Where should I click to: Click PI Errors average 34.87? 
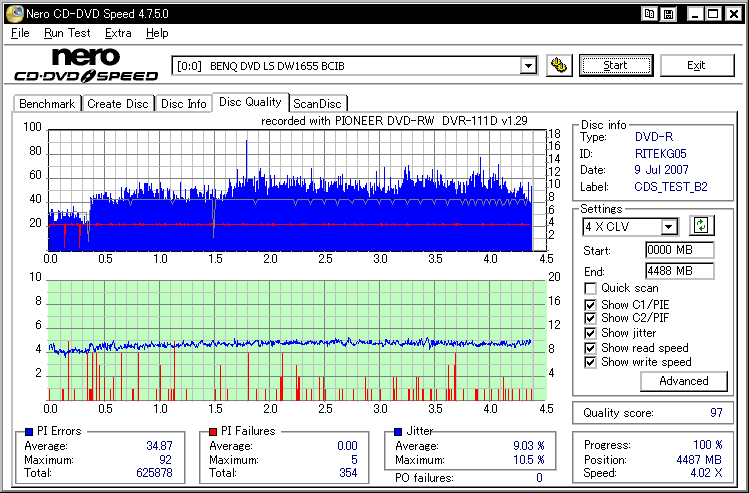(x=159, y=446)
